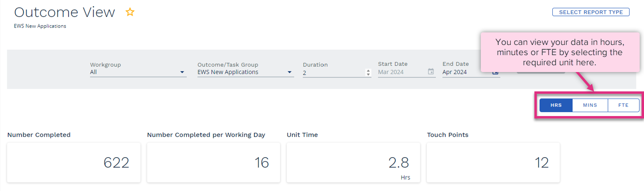Increase Duration with the stepper arrows
The width and height of the screenshot is (644, 191).
(x=368, y=71)
